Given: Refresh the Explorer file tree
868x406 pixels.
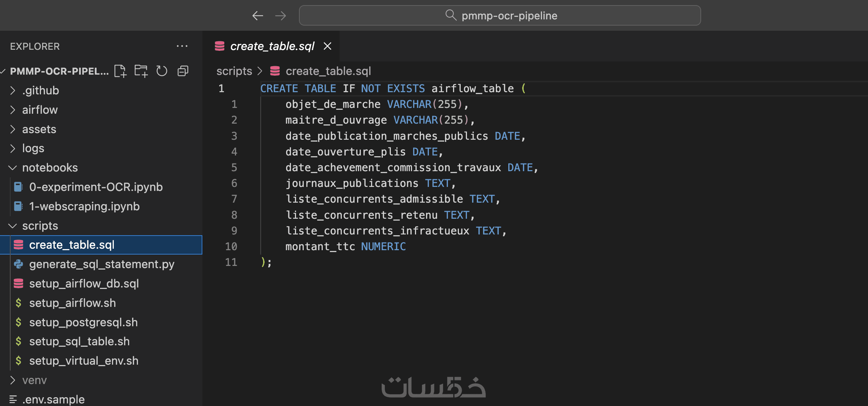Looking at the screenshot, I should coord(162,71).
